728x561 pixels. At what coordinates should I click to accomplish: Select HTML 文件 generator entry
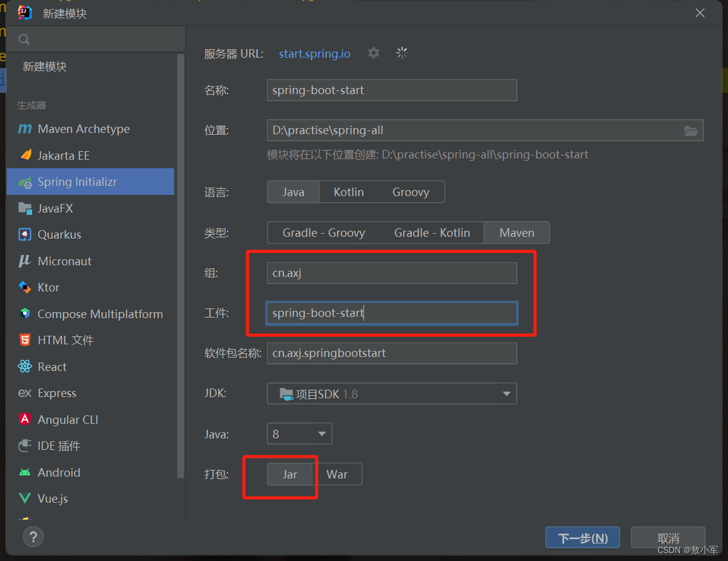click(x=90, y=340)
